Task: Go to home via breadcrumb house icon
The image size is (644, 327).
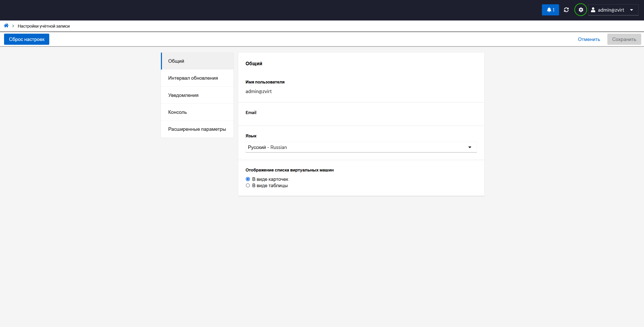Action: 6,26
